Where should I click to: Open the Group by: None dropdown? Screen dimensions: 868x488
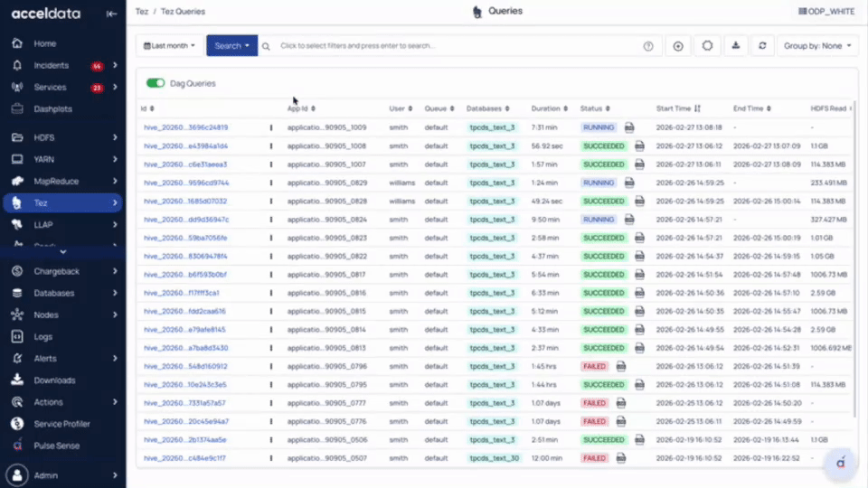817,46
